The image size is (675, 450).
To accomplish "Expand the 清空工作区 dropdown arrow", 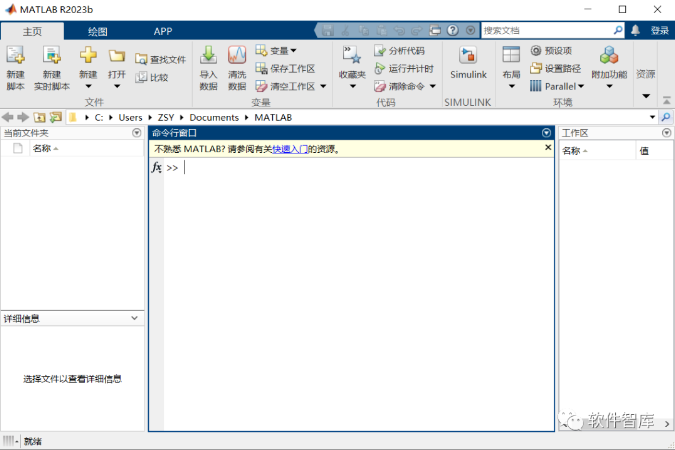I will coord(323,87).
